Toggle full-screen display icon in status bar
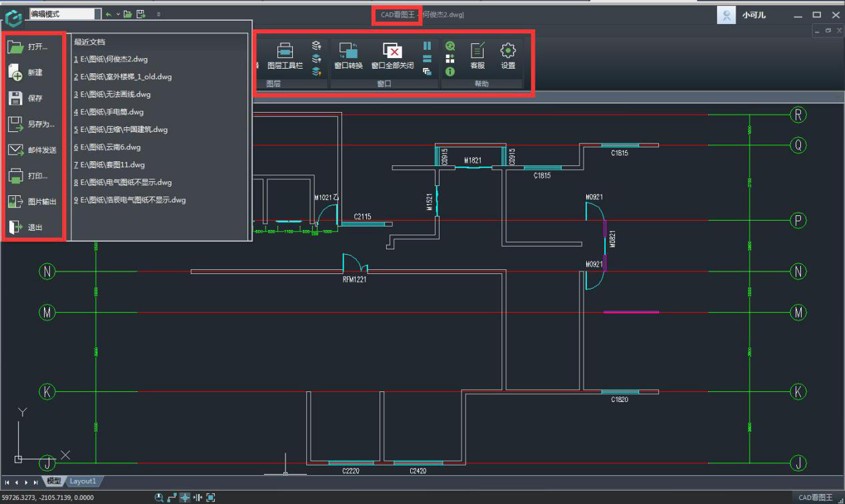Screen dimensions: 845x504 pos(211,497)
